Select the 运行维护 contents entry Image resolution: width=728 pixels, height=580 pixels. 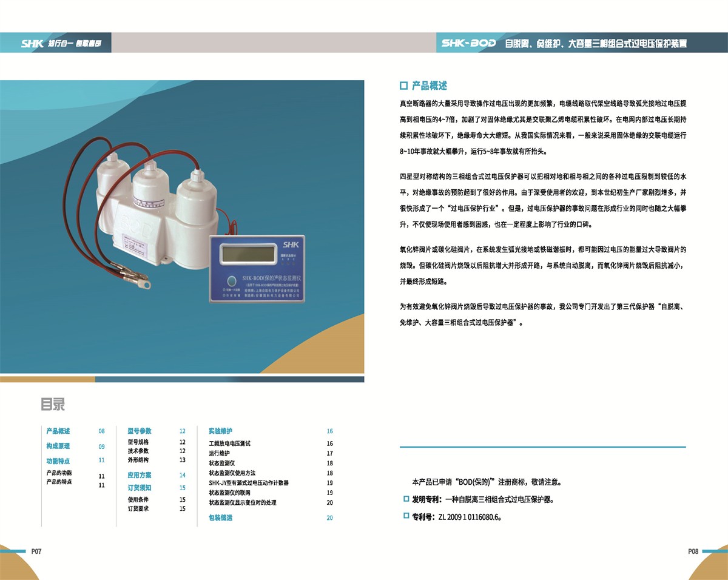click(220, 453)
